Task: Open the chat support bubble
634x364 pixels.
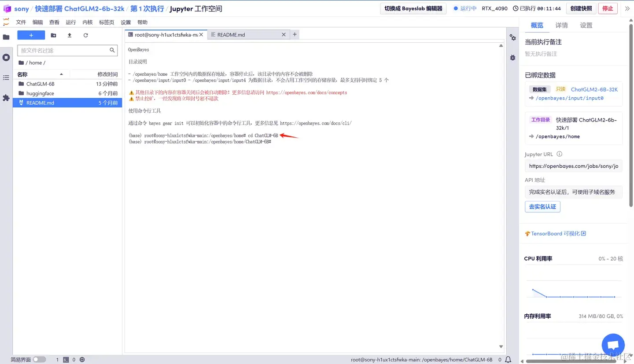Action: point(613,345)
